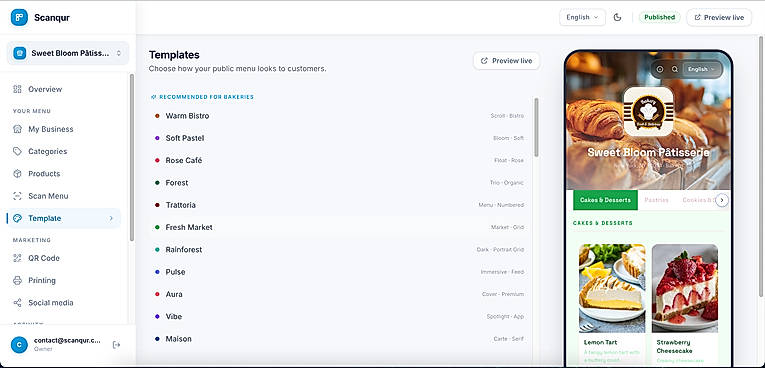Click the contact@scanqur account email
The image size is (765, 368).
[x=68, y=340]
